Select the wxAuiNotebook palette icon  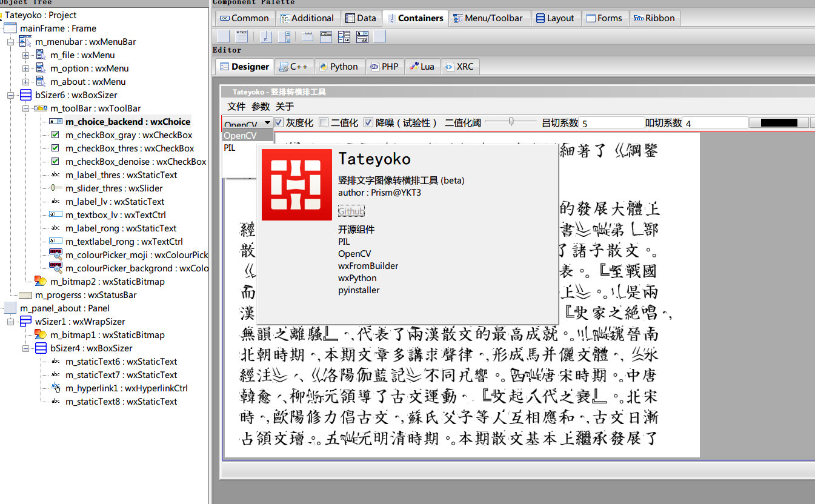pyautogui.click(x=326, y=37)
